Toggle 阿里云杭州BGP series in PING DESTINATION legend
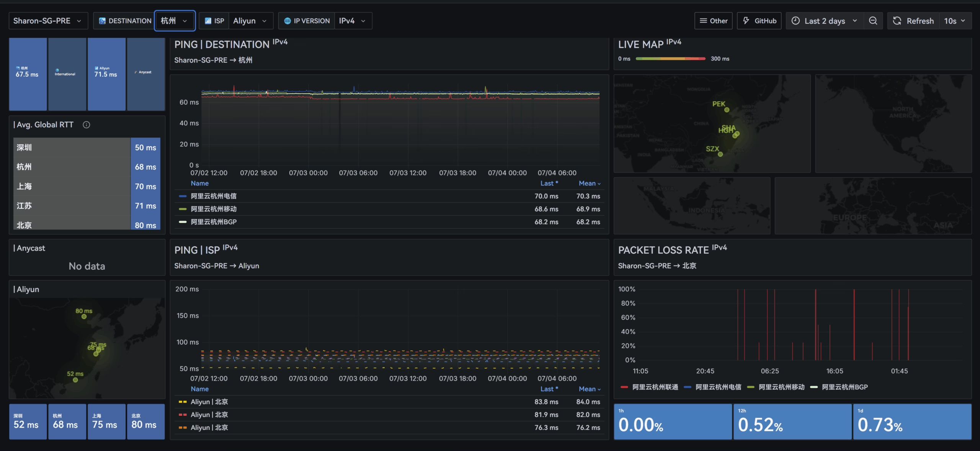 click(x=214, y=222)
